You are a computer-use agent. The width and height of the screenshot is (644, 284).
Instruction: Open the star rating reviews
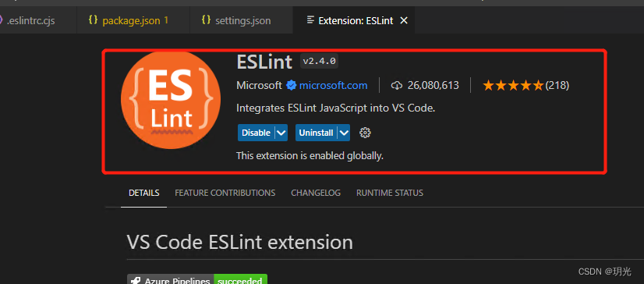[x=513, y=86]
